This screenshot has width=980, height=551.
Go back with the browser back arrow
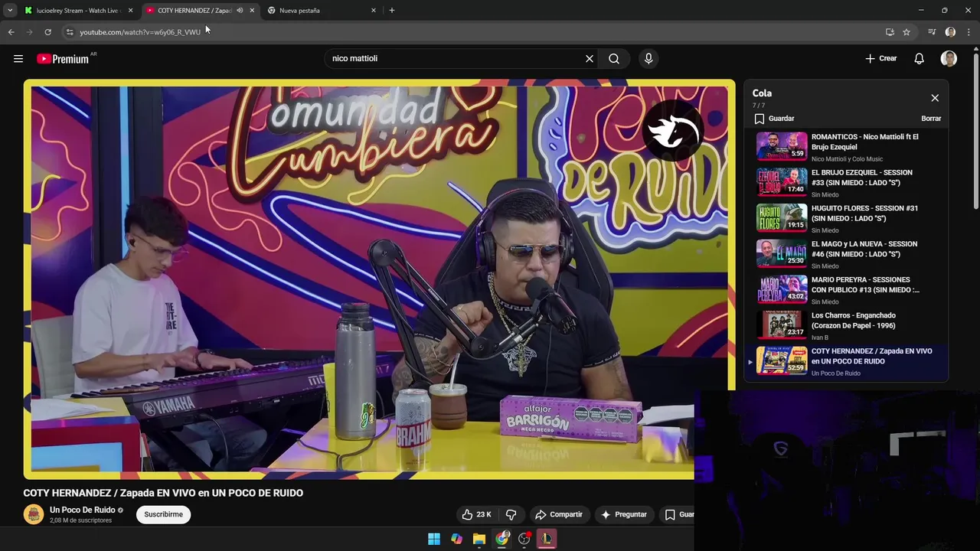click(x=11, y=32)
